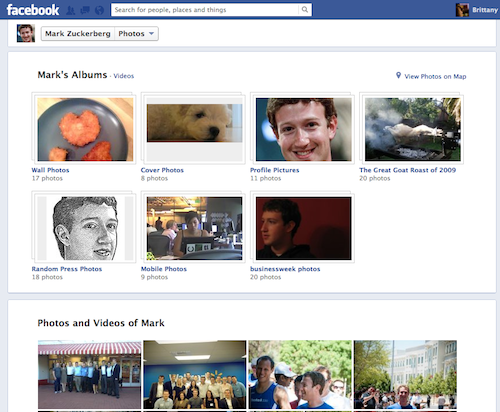The image size is (500, 412).
Task: Open the Videos link next to Mark's Albums
Action: (124, 76)
